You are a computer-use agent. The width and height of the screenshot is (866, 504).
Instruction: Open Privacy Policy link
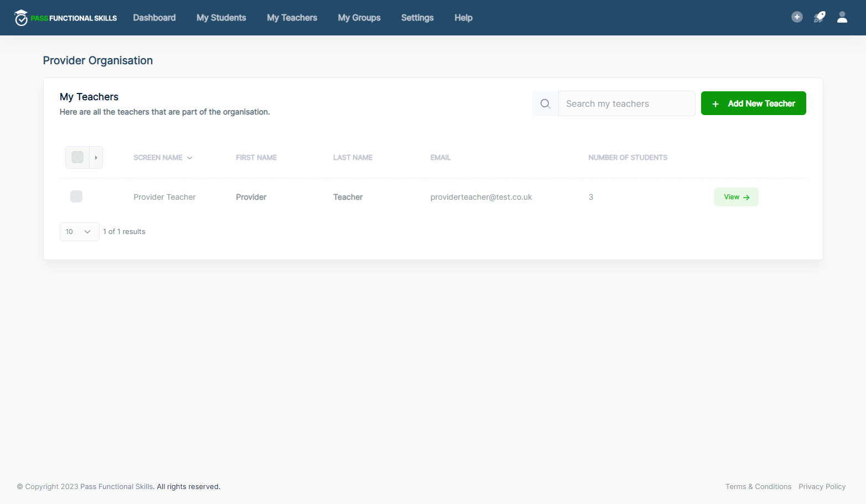click(x=822, y=487)
